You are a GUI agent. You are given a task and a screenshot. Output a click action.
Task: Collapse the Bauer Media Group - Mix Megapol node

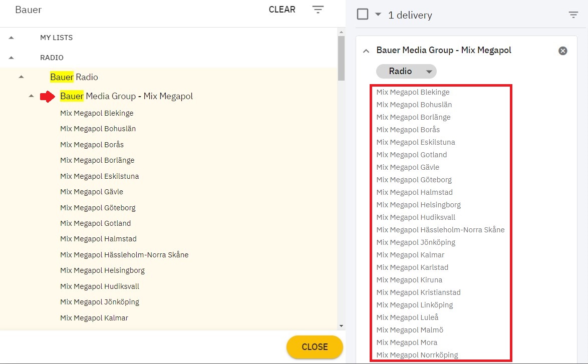(x=31, y=96)
